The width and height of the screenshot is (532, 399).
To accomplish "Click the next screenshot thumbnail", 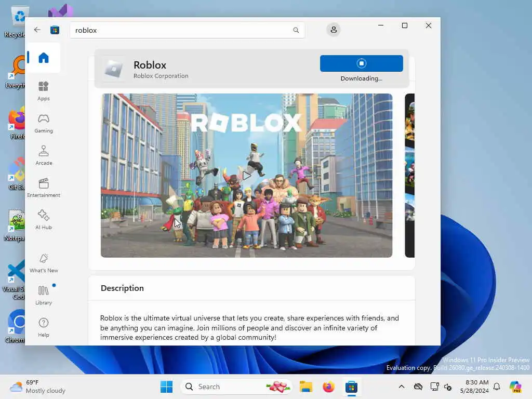I will [409, 176].
